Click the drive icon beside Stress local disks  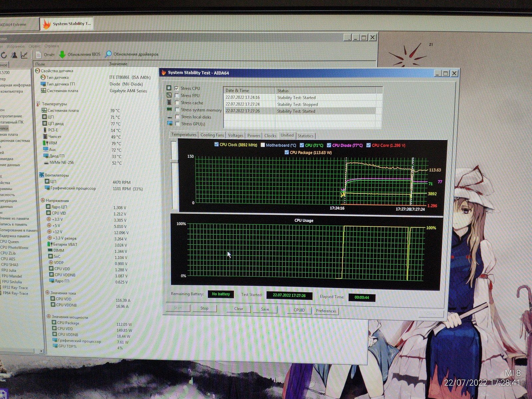click(170, 117)
